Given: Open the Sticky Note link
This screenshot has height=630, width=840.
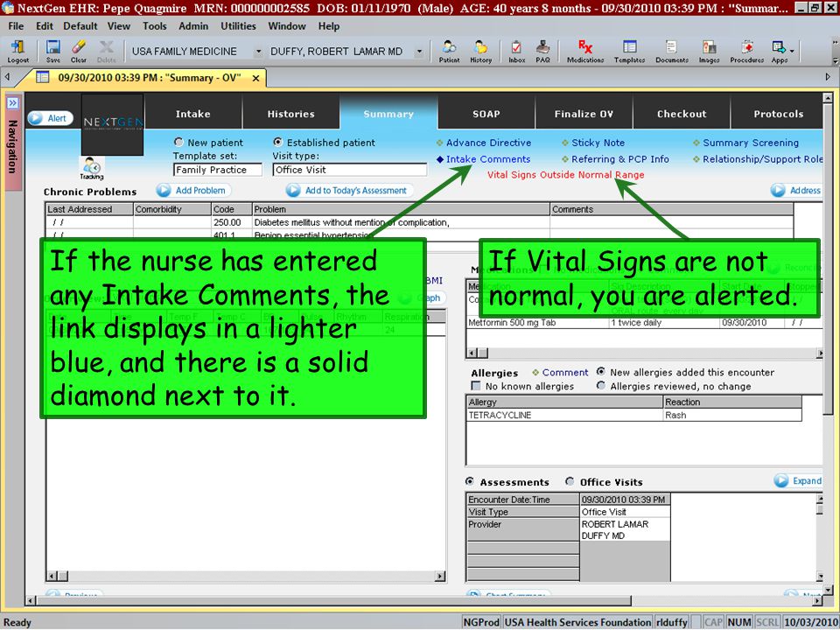Looking at the screenshot, I should tap(598, 143).
